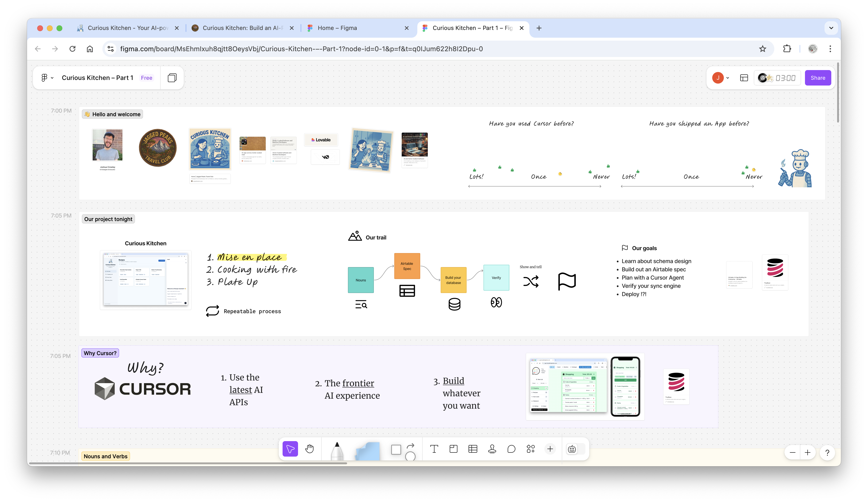Open the Figma main menu dropdown
Viewport: 868px width, 502px height.
(47, 78)
